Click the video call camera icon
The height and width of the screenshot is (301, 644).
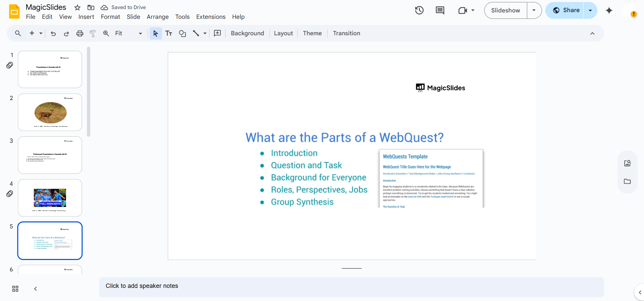[x=462, y=10]
